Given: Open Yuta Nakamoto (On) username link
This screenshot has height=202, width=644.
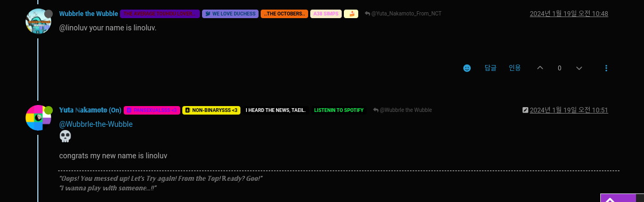Looking at the screenshot, I should point(90,110).
